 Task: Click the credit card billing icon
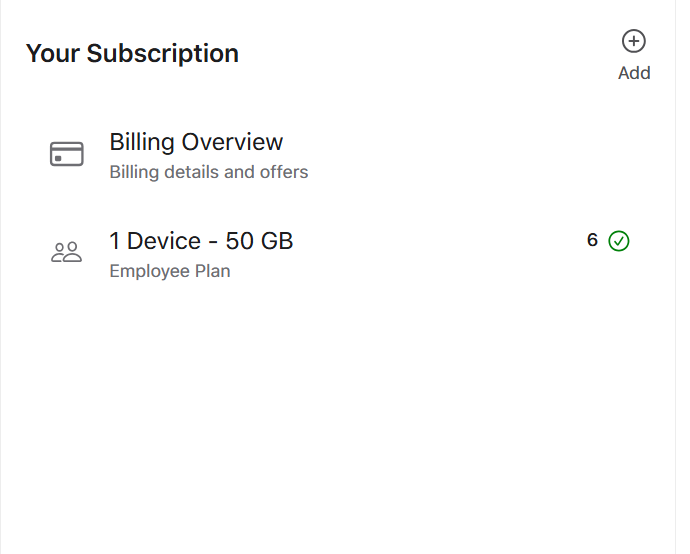click(67, 154)
